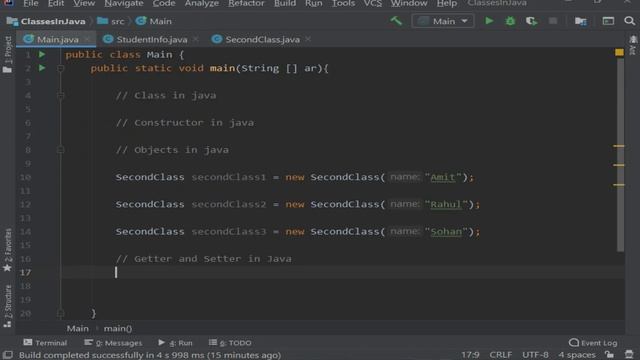Screen dimensions: 640x360
Task: Open the Navigate menu
Action: click(124, 3)
